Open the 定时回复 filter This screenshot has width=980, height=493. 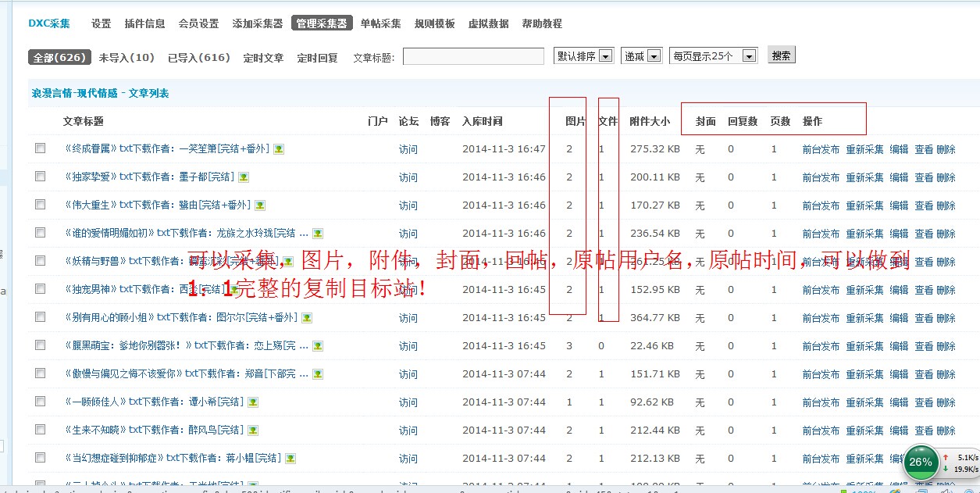(x=317, y=58)
